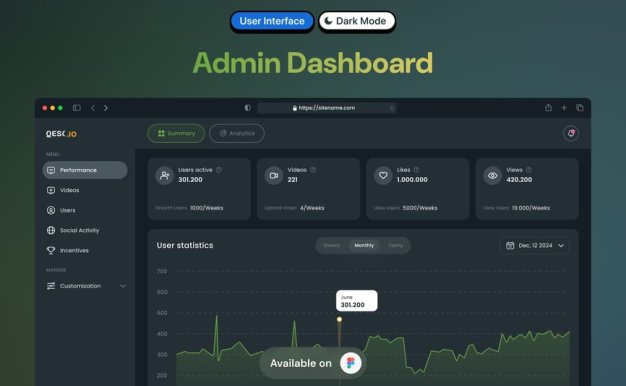The height and width of the screenshot is (386, 626).
Task: Go back with the browser back arrow
Action: point(93,108)
